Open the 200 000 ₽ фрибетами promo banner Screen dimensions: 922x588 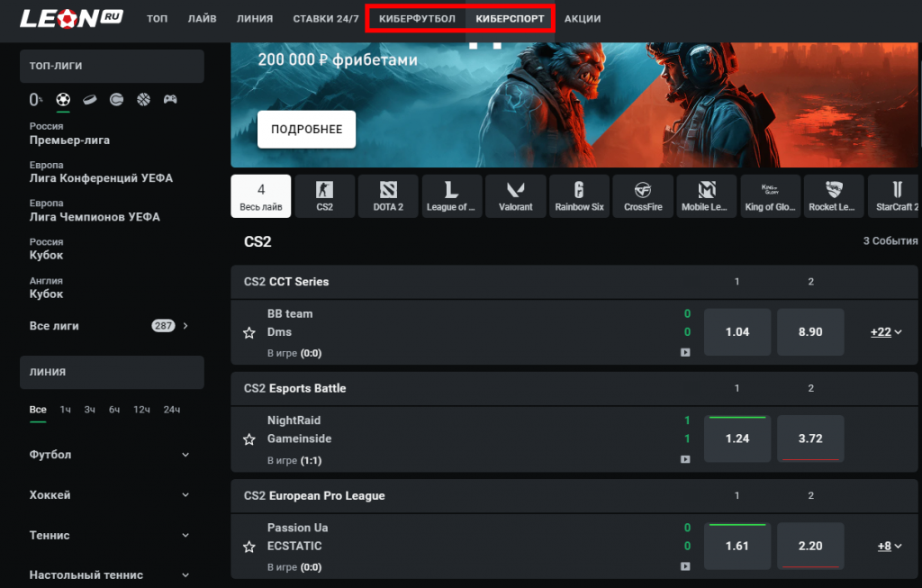[574, 104]
